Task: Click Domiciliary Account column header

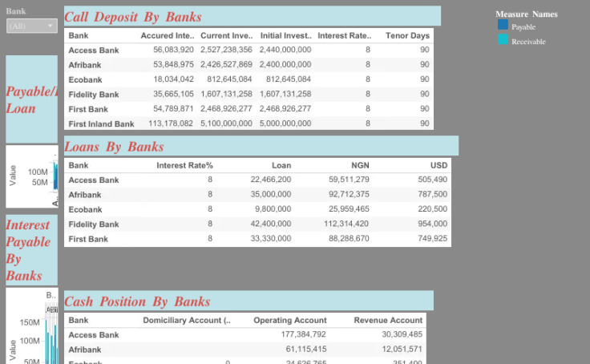Action: tap(187, 321)
